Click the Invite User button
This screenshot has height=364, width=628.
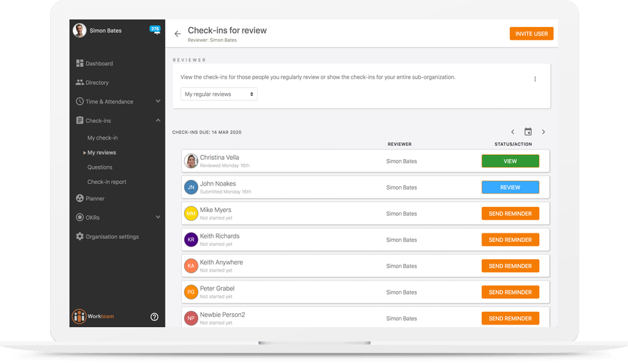tap(531, 33)
